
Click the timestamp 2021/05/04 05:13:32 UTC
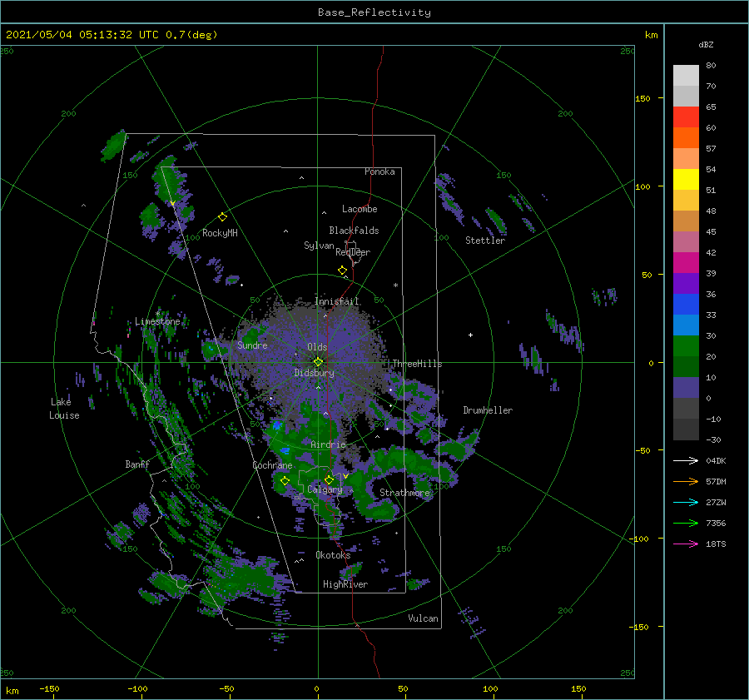pos(82,35)
